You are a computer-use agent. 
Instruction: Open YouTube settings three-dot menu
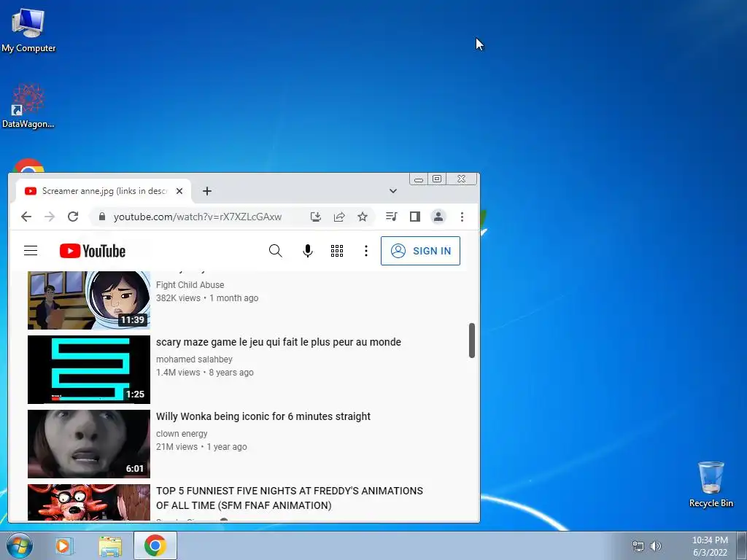tap(366, 251)
